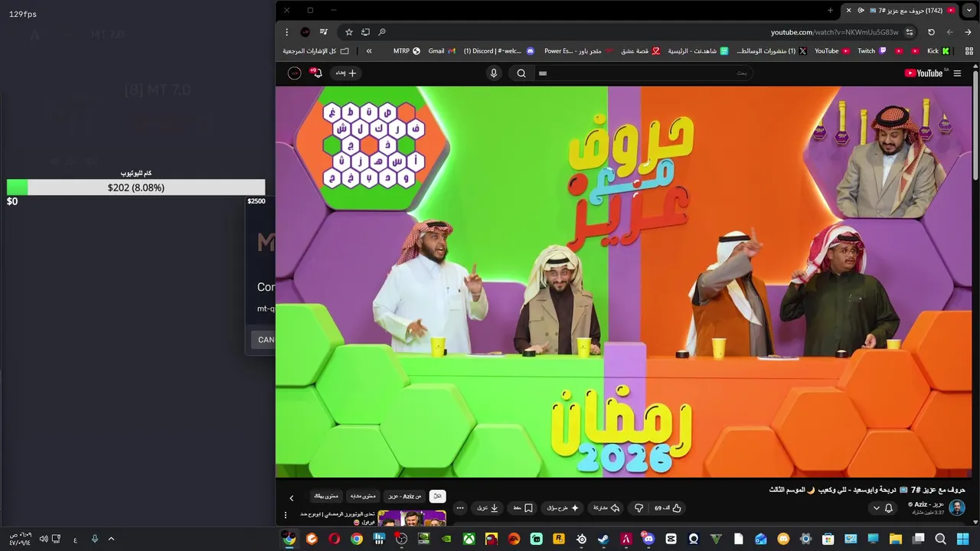This screenshot has width=980, height=551.
Task: Download the video with the download button
Action: tap(488, 508)
